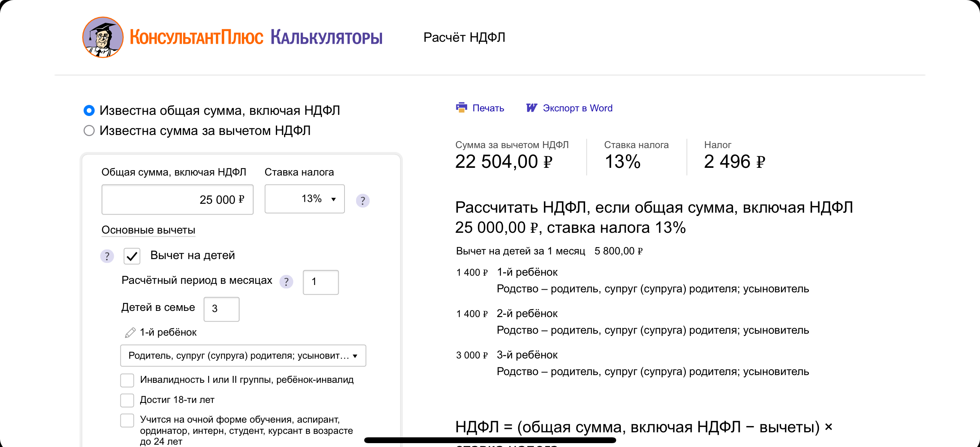Viewport: 980px width, 447px height.
Task: Collapse the Основные вычеты section header
Action: pos(148,230)
